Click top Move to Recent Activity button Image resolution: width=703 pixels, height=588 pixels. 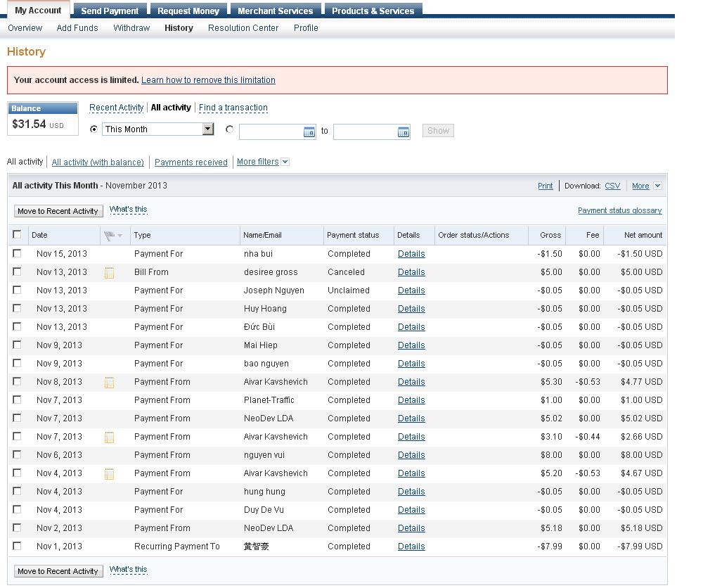point(58,211)
